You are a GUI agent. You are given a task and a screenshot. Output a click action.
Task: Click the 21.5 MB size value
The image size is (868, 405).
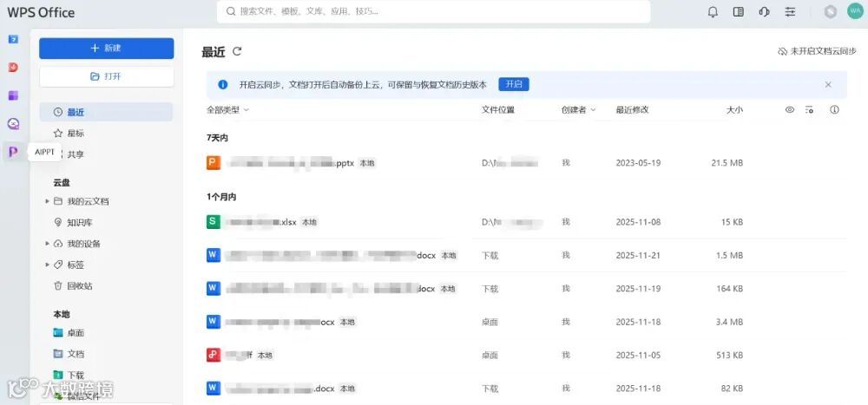727,163
